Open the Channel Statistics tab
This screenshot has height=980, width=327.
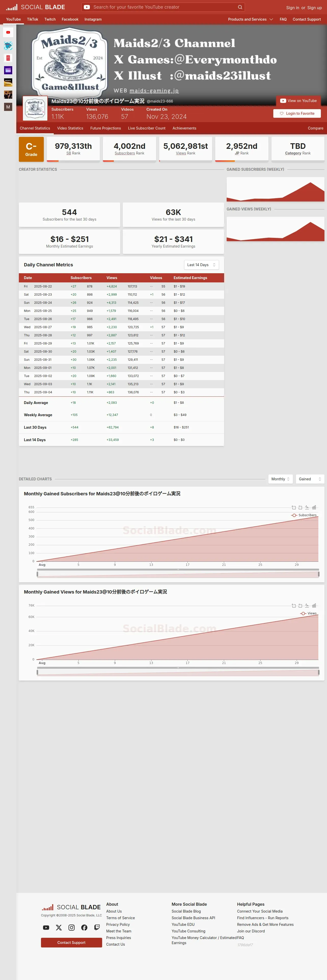[x=35, y=128]
